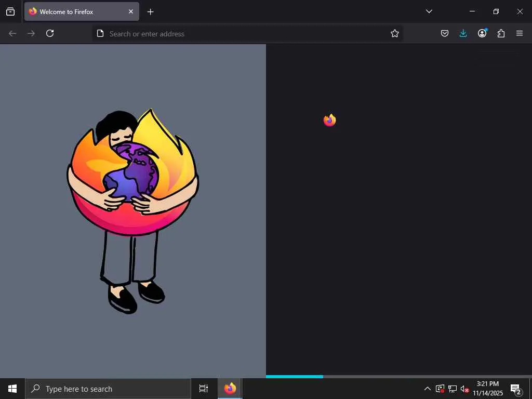The height and width of the screenshot is (399, 532).
Task: Go forward one page
Action: coord(31,33)
